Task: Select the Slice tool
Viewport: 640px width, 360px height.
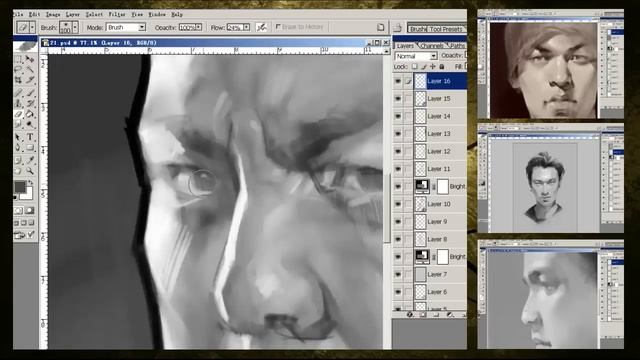Action: coord(30,80)
